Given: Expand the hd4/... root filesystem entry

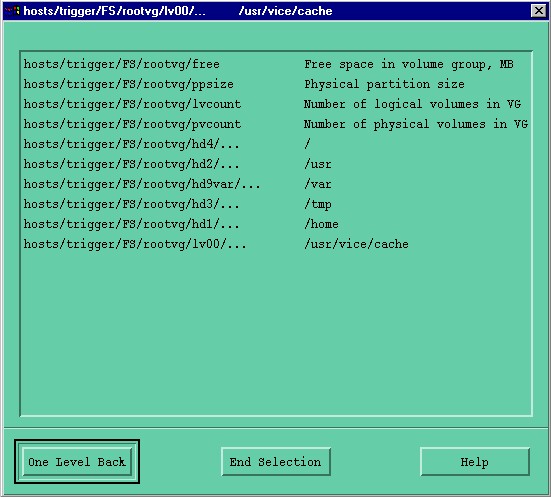Looking at the screenshot, I should (276, 144).
